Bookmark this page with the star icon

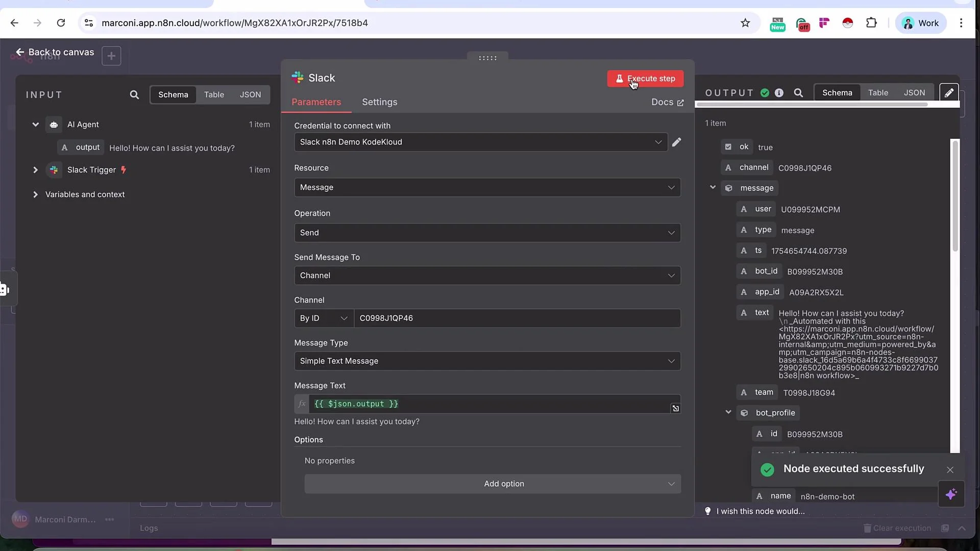[x=745, y=23]
